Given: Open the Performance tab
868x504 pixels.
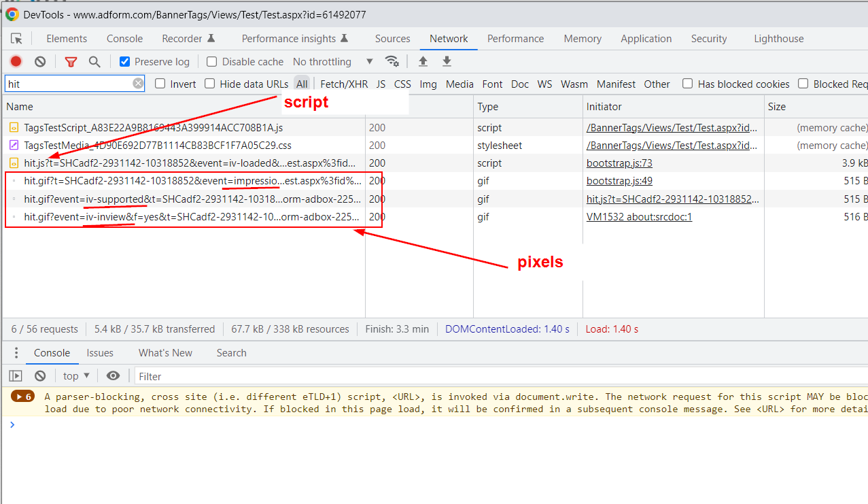Looking at the screenshot, I should (516, 39).
